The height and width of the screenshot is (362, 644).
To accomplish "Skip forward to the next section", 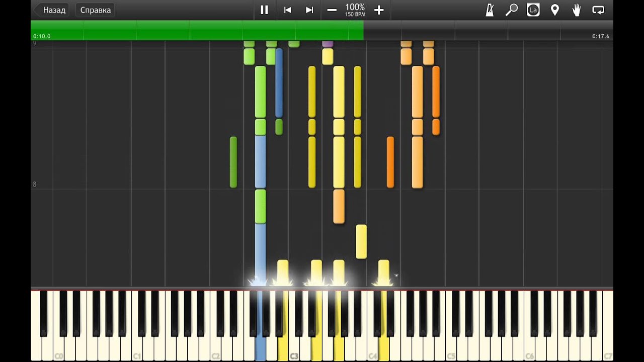I will pos(309,10).
